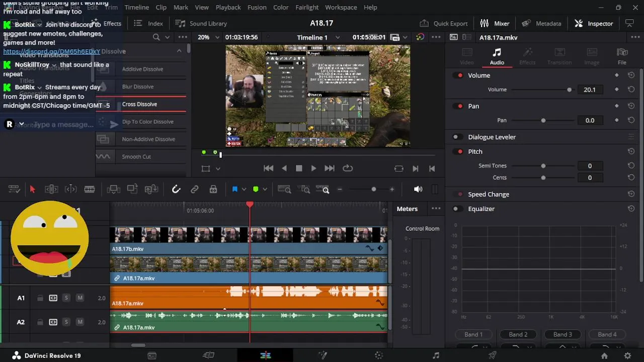Open the Color page from the bottom bar

(379, 355)
